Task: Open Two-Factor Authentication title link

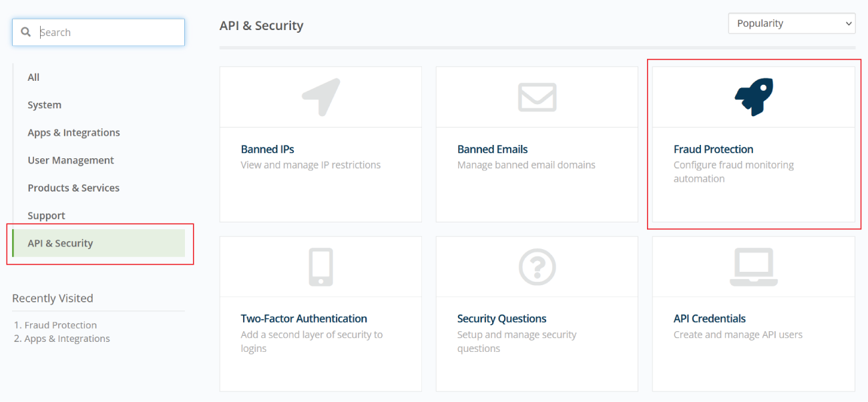Action: 304,319
